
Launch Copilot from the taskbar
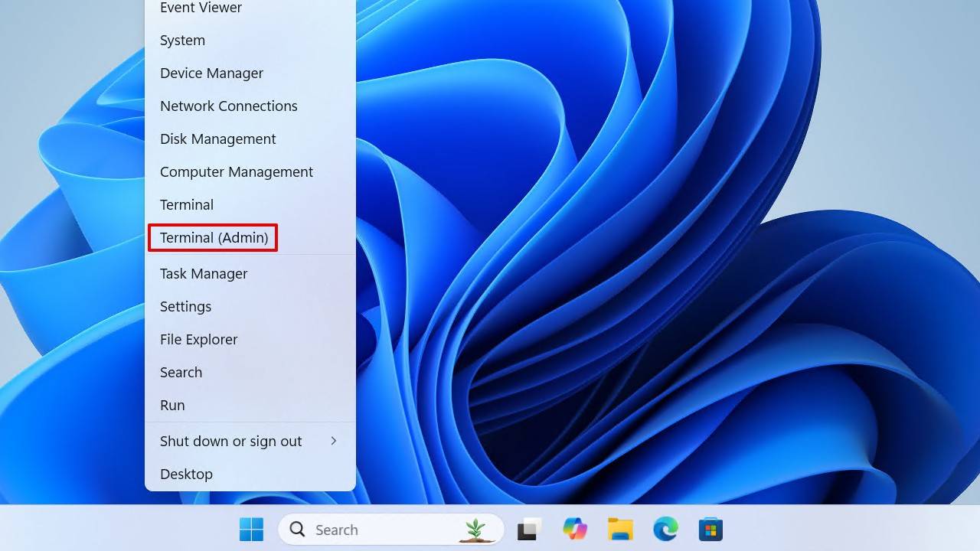point(574,529)
